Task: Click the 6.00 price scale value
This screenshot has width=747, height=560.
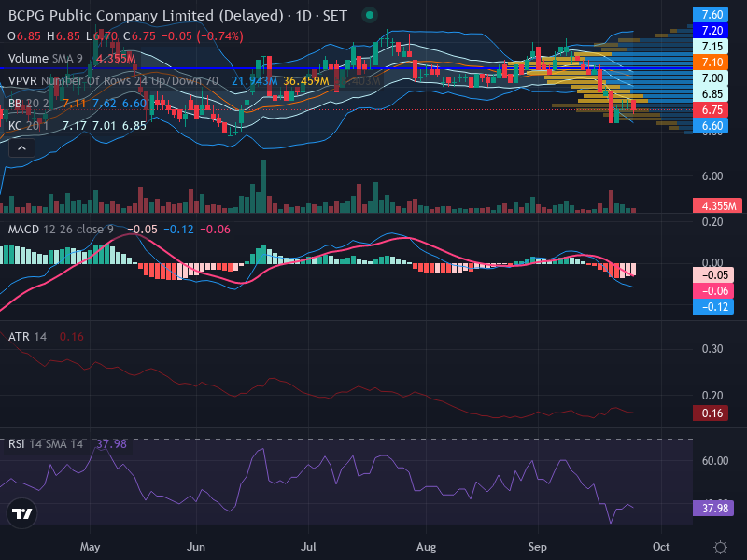Action: click(x=712, y=176)
